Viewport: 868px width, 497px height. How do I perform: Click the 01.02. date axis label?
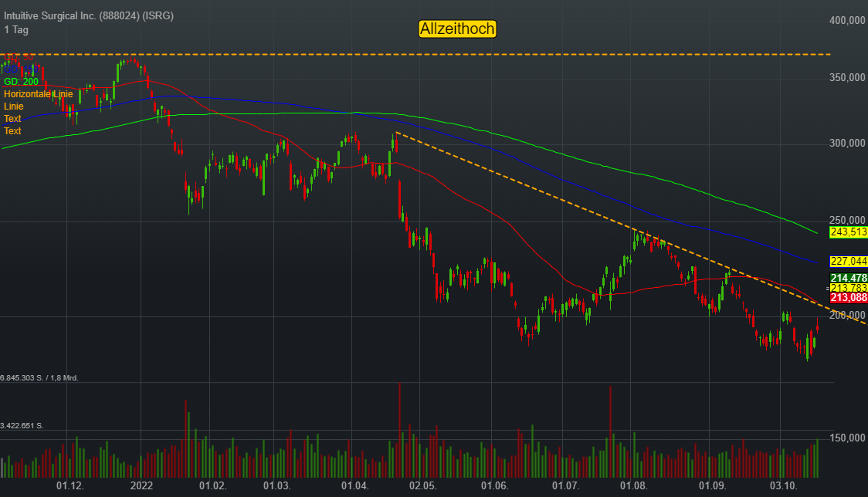tap(213, 486)
